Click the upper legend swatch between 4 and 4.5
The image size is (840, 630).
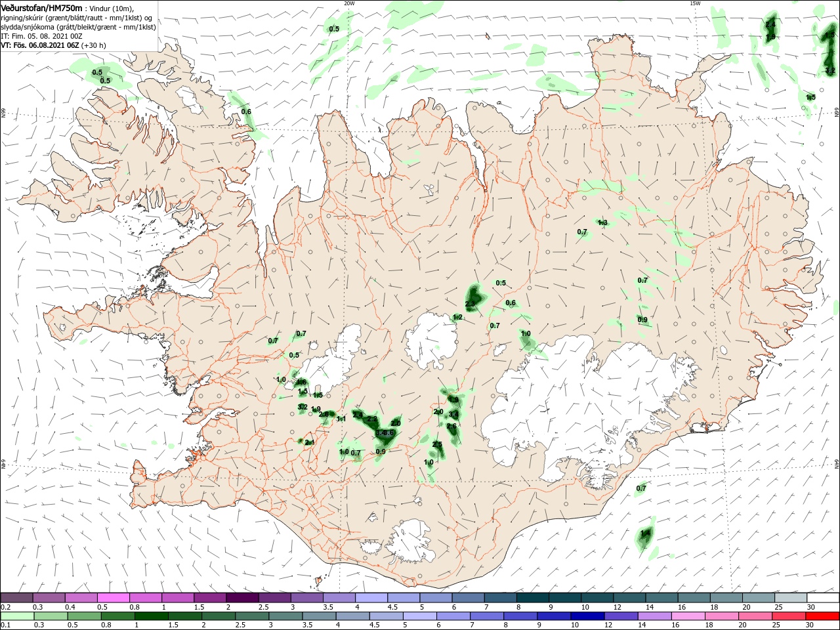pyautogui.click(x=371, y=598)
